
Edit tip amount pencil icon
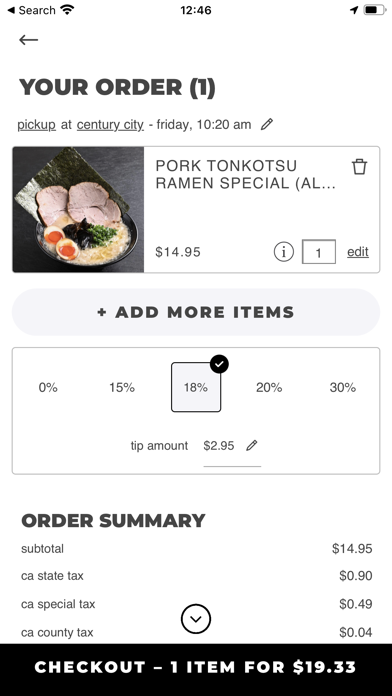[252, 445]
